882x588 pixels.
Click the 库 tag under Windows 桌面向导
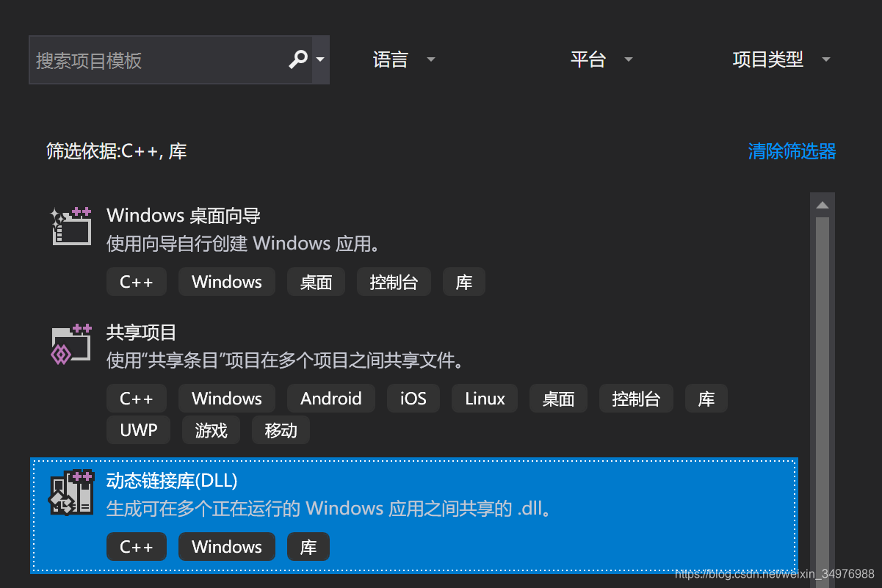coord(464,282)
